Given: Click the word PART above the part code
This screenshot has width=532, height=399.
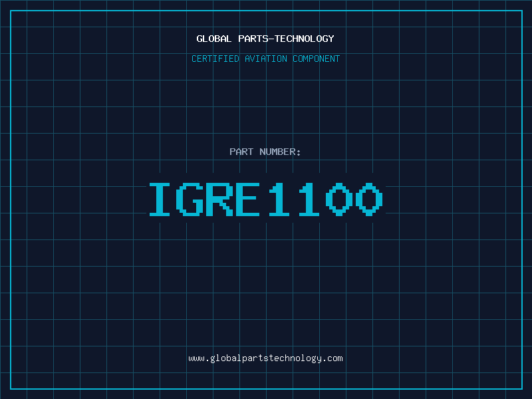Looking at the screenshot, I should pos(241,152).
